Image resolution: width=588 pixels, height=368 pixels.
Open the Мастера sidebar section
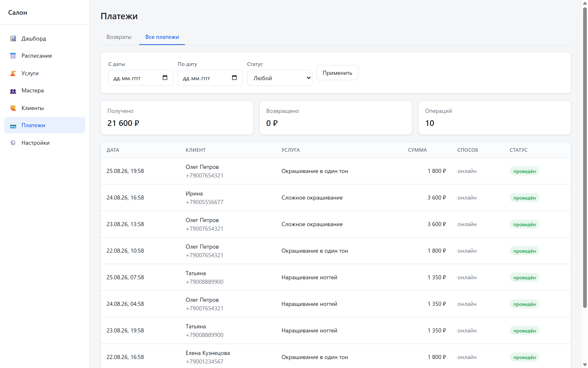pyautogui.click(x=45, y=91)
